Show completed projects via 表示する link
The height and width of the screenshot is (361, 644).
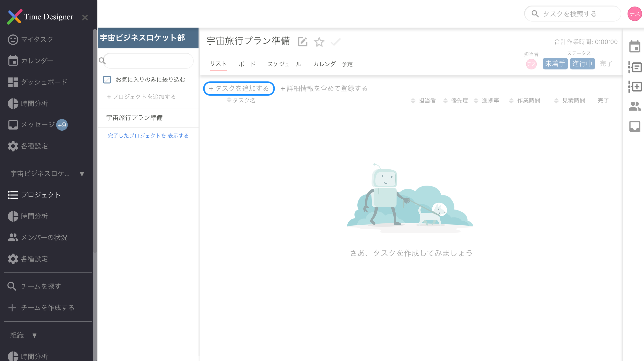[x=178, y=135]
